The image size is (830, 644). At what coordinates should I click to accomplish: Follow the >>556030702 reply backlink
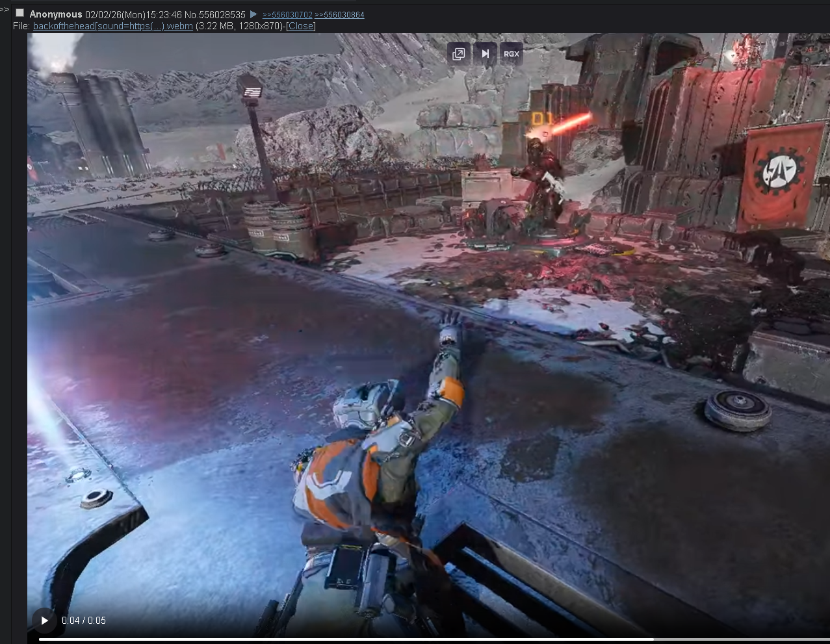287,14
